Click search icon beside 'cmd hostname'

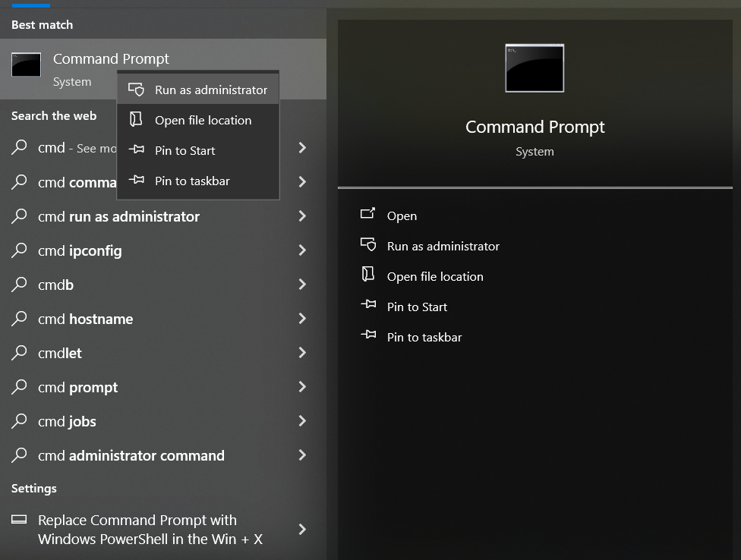[x=19, y=319]
